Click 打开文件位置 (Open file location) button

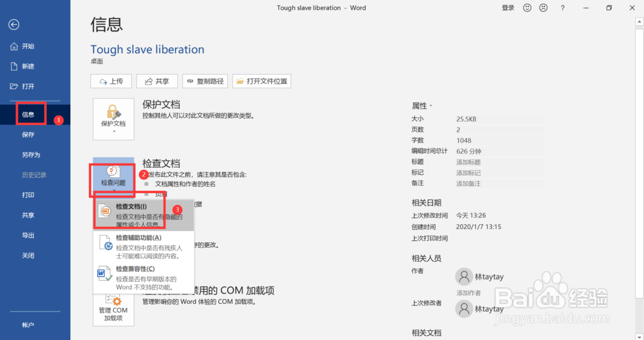261,81
